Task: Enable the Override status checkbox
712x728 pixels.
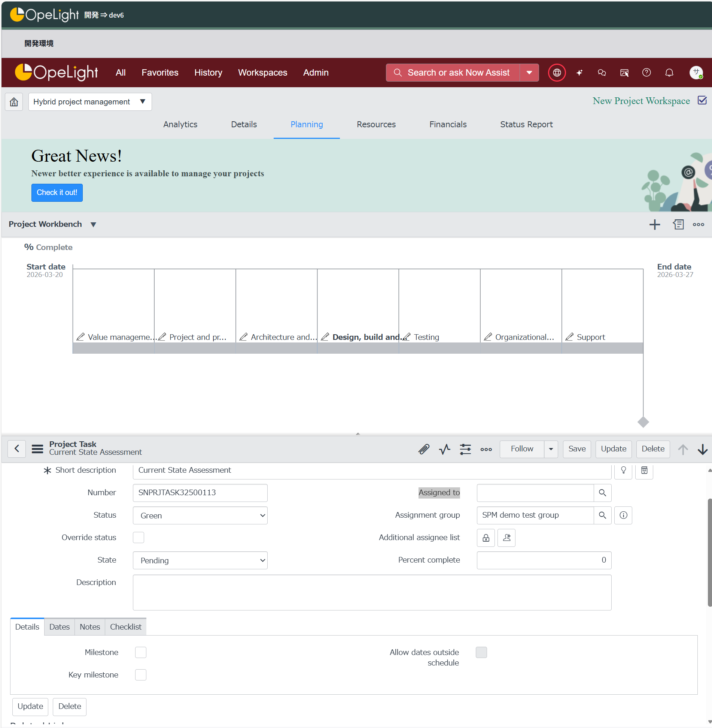Action: tap(139, 537)
